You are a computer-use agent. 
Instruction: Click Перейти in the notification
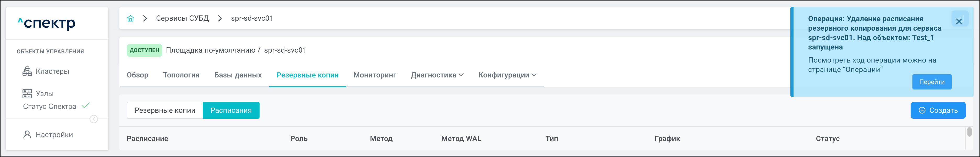point(932,82)
